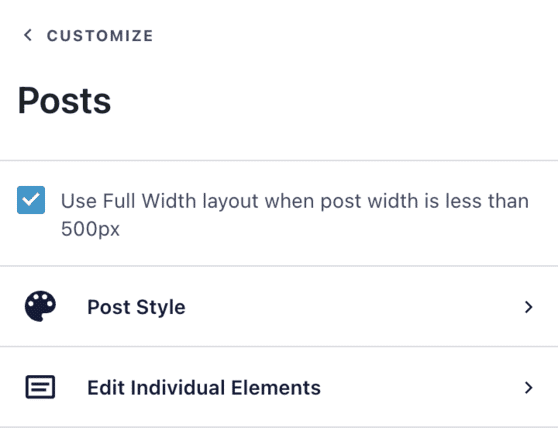Uncheck the Full Width layout checkbox
Viewport: 558px width, 445px height.
click(31, 200)
